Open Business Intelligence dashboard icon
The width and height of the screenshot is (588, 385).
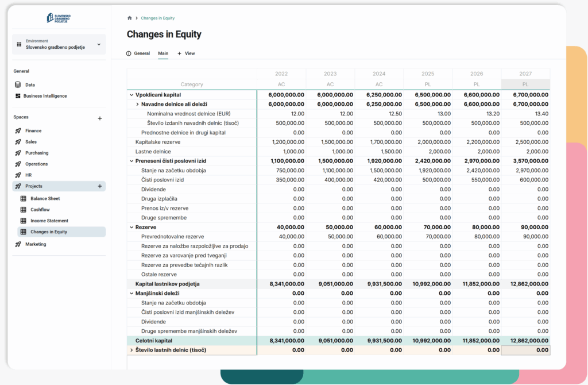18,96
